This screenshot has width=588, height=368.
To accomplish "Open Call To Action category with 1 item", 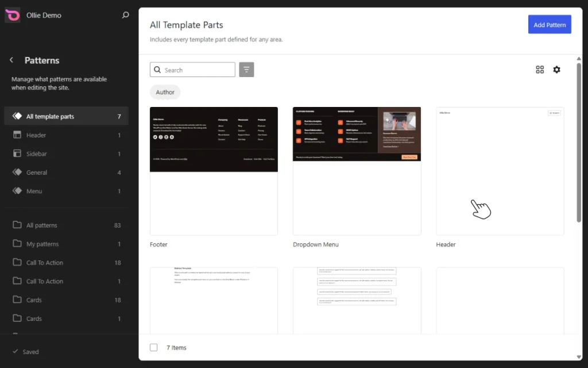I will pos(66,281).
